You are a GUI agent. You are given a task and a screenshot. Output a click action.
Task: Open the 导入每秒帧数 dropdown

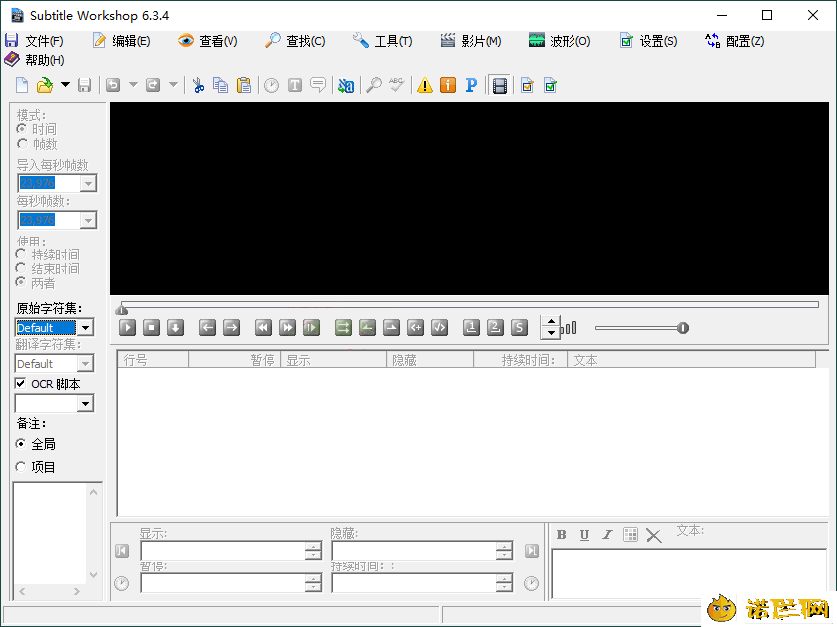point(88,183)
